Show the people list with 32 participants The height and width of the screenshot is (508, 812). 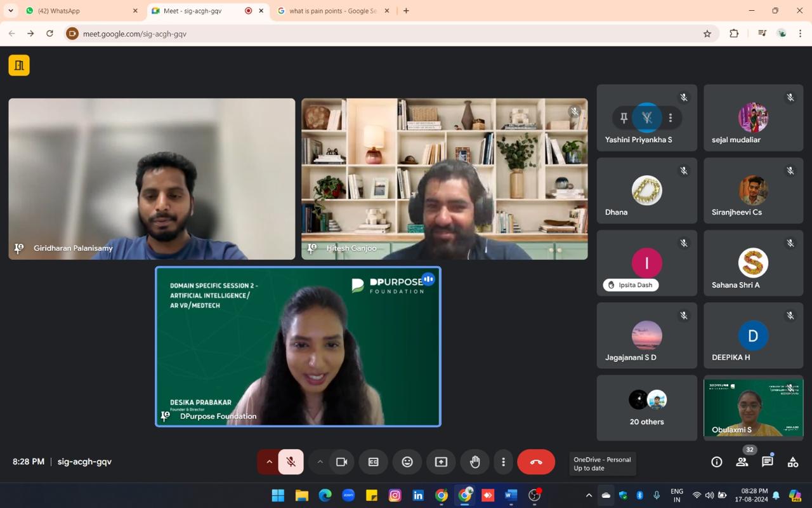742,462
